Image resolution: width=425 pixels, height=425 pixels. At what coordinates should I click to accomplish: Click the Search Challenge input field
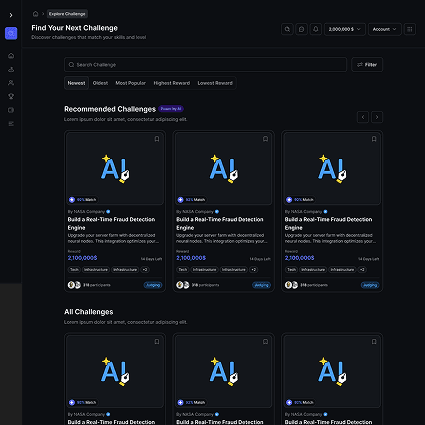[205, 65]
